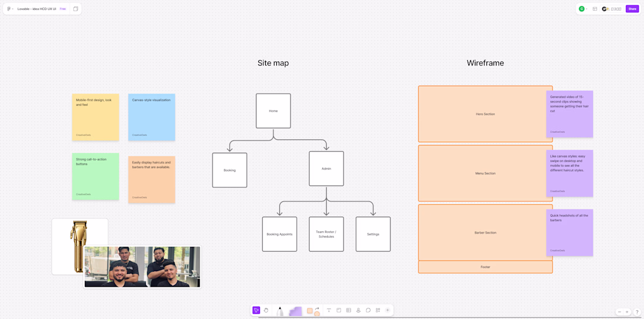Open the Stamp tool
Screen dimensions: 644x319
click(358, 310)
